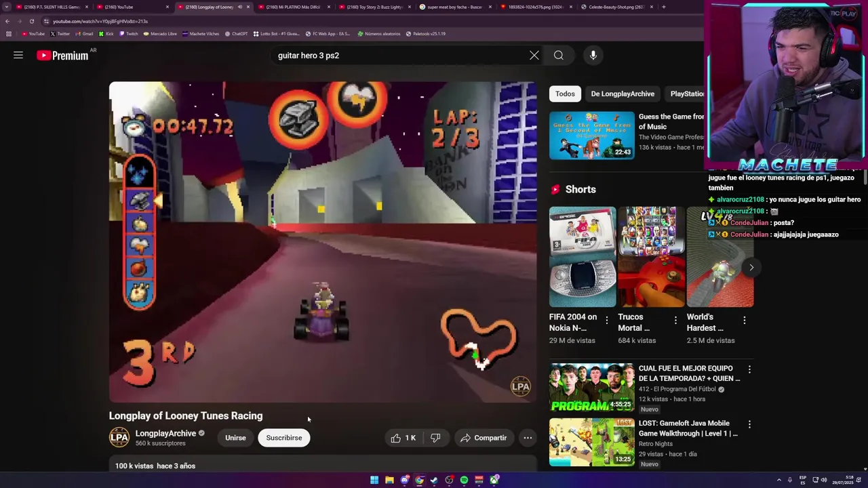Switch to P.T. SILENT HILLS browser tab

(x=51, y=7)
